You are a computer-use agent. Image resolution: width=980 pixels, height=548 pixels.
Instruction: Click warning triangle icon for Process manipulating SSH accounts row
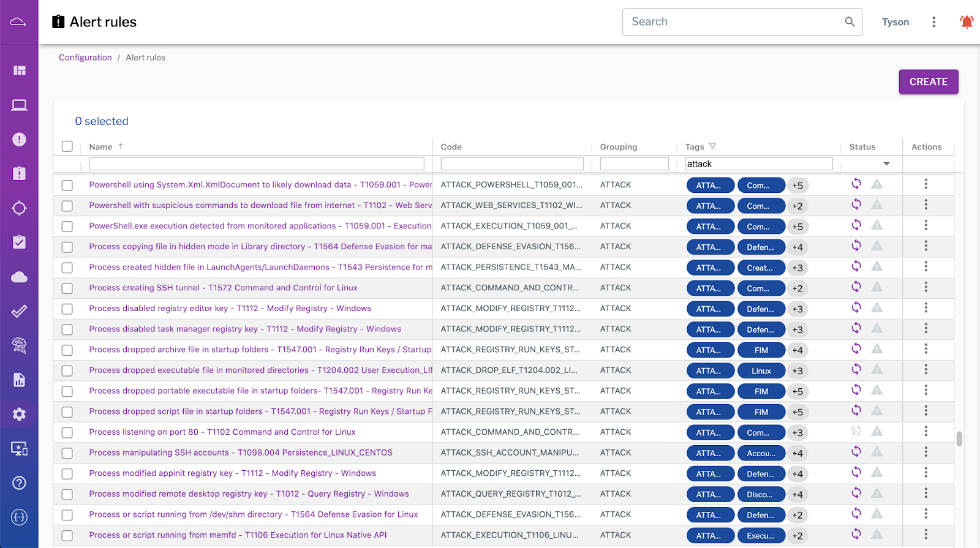click(x=877, y=452)
